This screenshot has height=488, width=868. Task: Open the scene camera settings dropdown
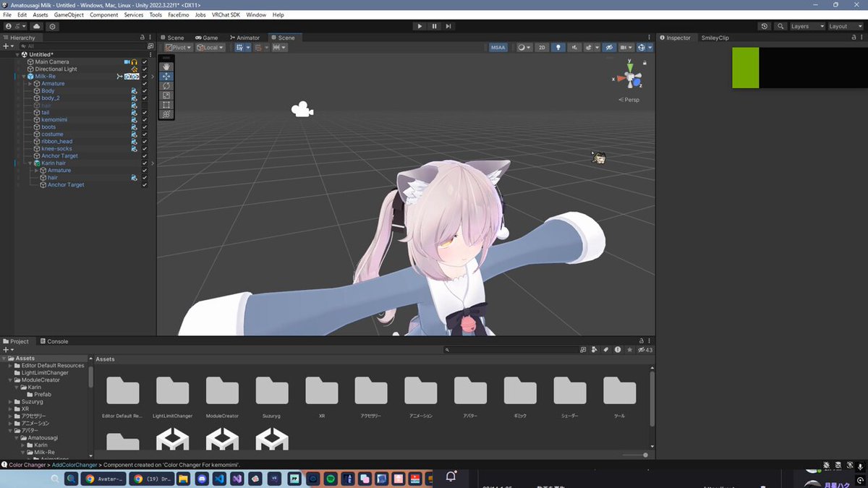point(626,47)
